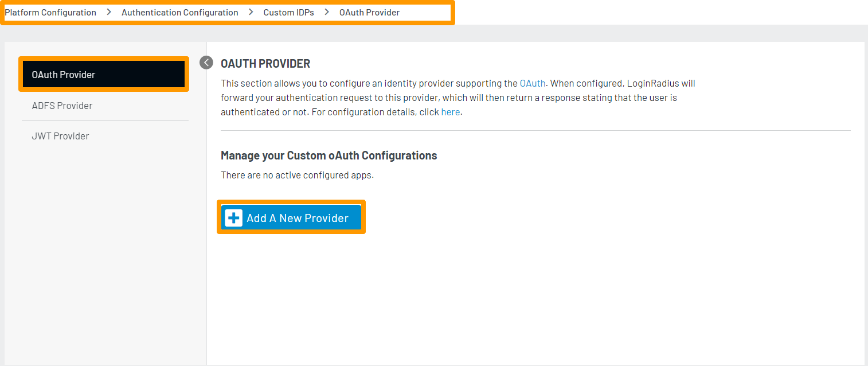Follow the blue OAuth link in the description

[x=533, y=83]
